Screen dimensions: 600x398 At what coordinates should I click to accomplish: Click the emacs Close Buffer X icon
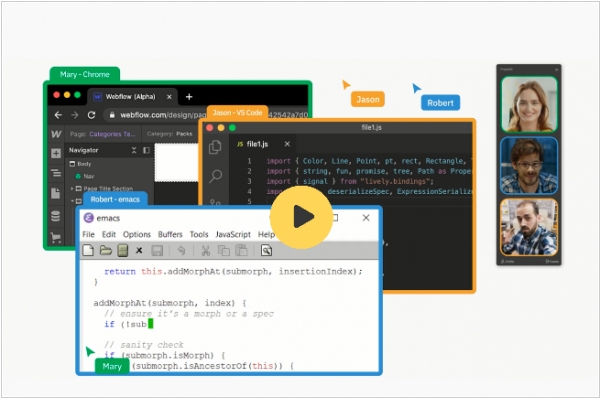point(139,250)
